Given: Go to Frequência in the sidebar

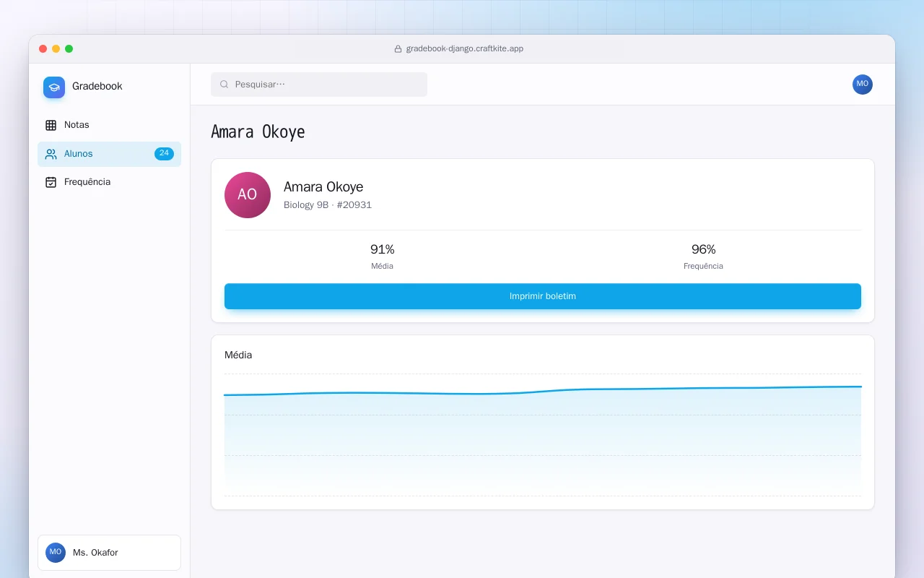Looking at the screenshot, I should pos(109,182).
